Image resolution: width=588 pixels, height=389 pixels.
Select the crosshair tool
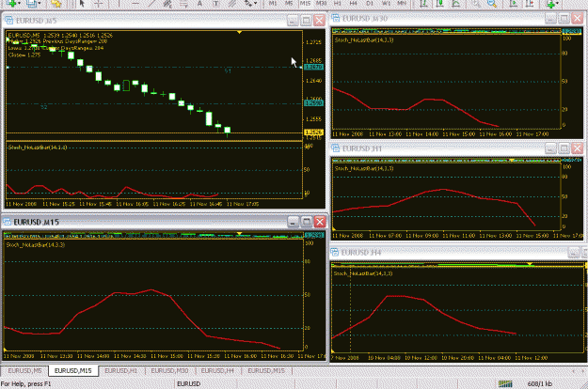click(98, 4)
